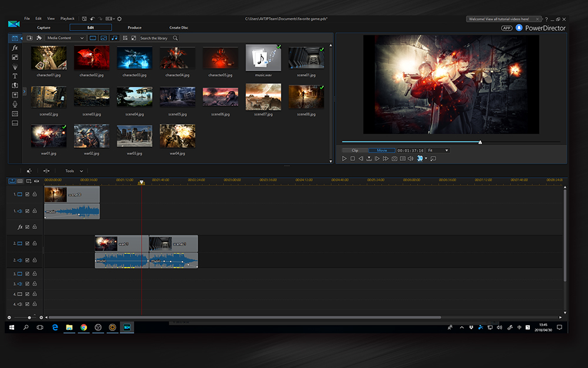Uncheck enable checkbox for video track 3

coord(28,274)
